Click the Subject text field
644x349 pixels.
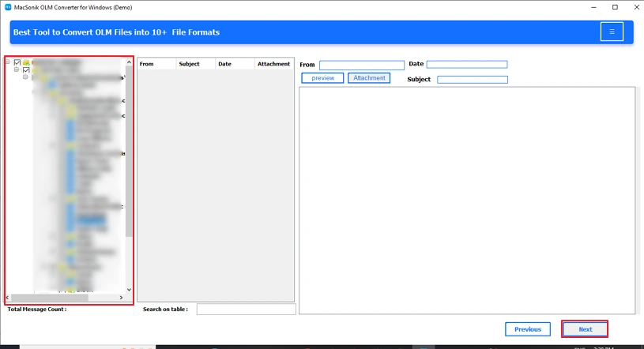pyautogui.click(x=472, y=80)
